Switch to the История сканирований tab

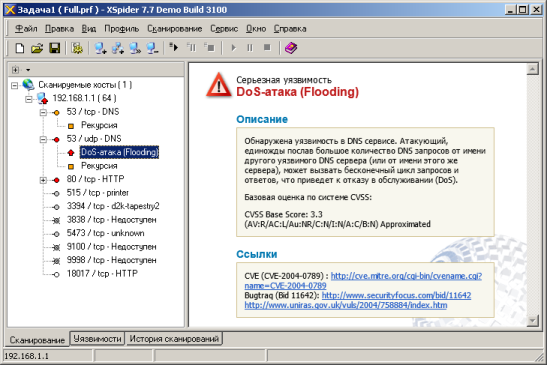(174, 338)
